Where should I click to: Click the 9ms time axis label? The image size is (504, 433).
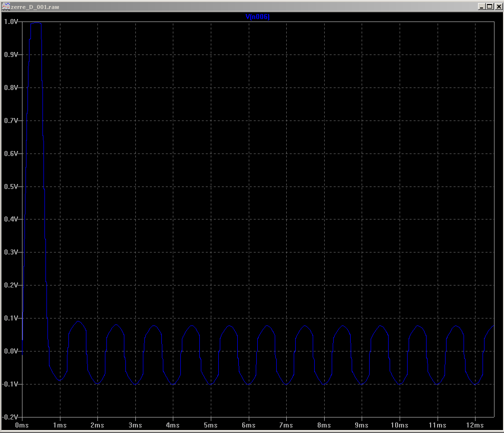(x=362, y=425)
